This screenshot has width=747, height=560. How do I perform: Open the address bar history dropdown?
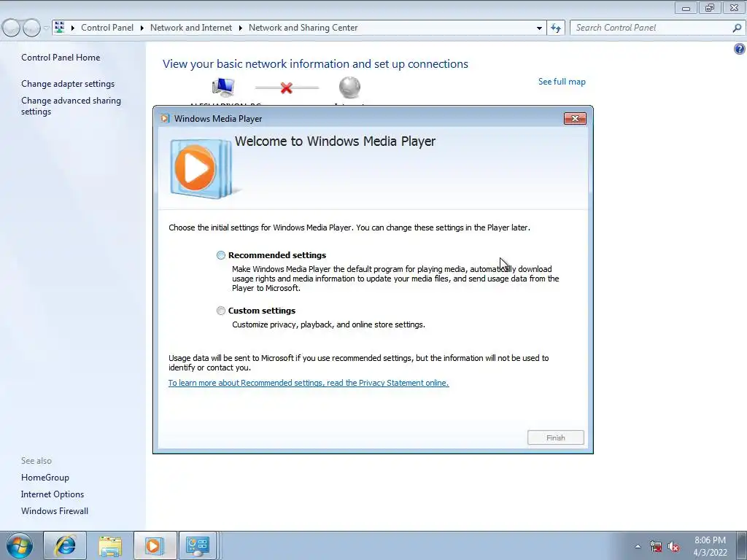pyautogui.click(x=539, y=28)
